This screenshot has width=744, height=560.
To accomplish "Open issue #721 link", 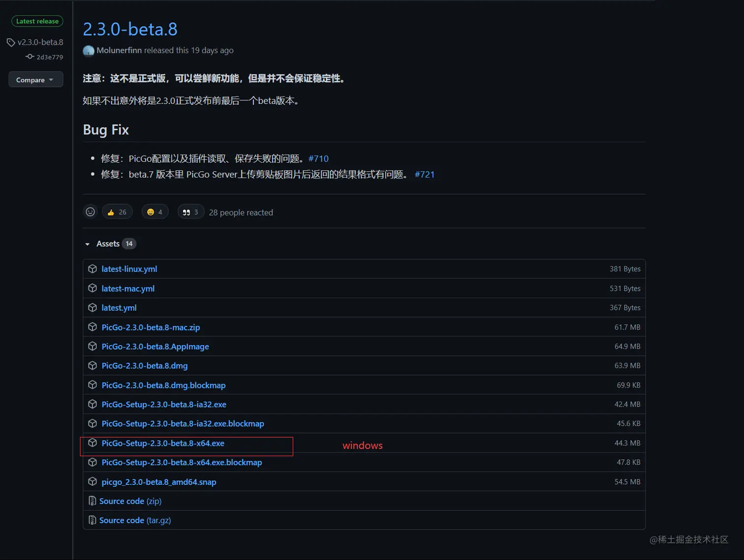I will pyautogui.click(x=425, y=174).
